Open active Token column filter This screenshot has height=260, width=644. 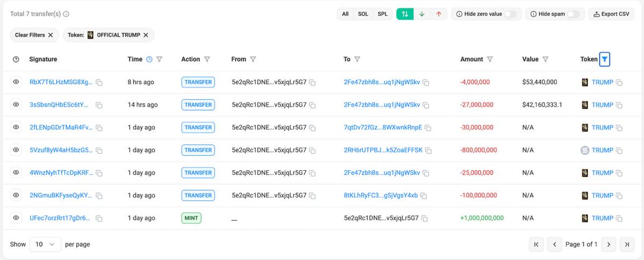[605, 59]
